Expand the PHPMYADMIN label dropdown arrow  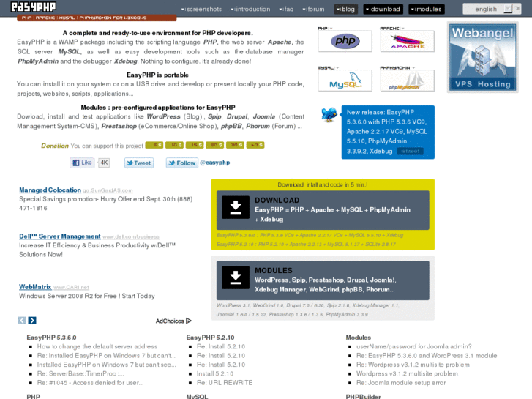[413, 68]
